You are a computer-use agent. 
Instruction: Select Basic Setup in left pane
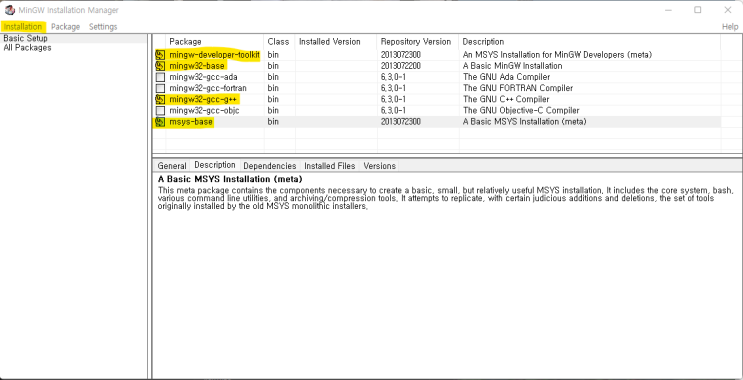[x=26, y=38]
